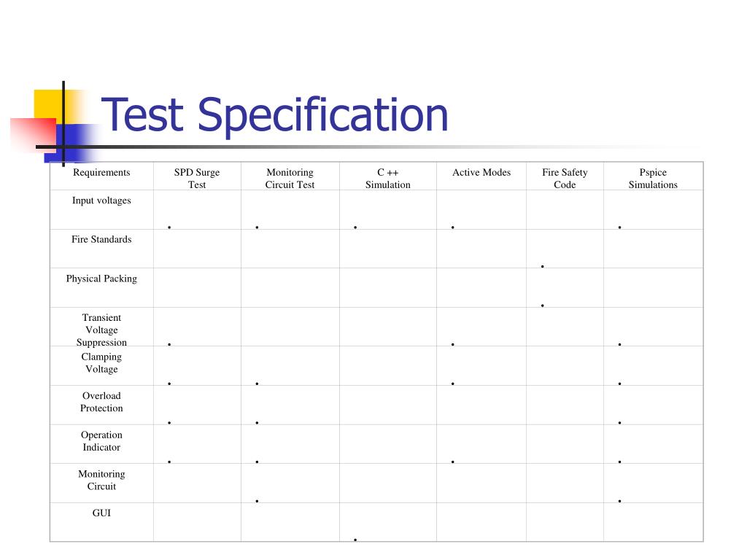The height and width of the screenshot is (560, 747).
Task: Click the Physical Packing row label
Action: tap(101, 279)
